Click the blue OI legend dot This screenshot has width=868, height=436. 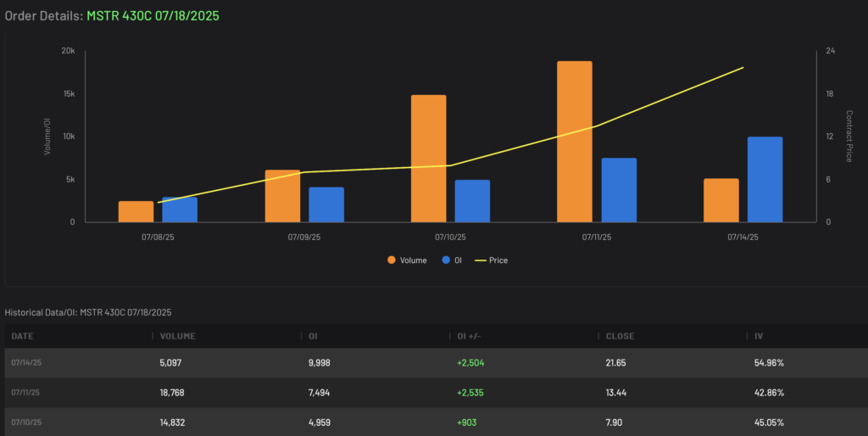click(x=446, y=260)
